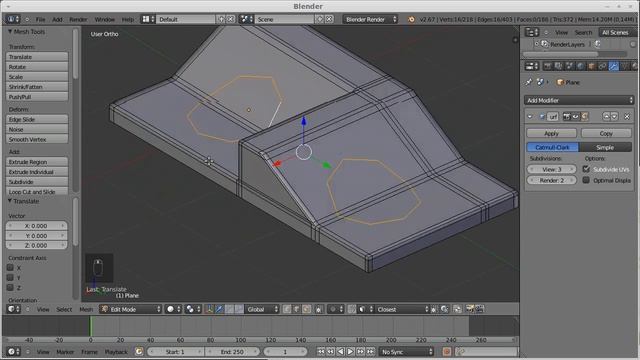
Task: Jump to the end frame
Action: pos(370,351)
